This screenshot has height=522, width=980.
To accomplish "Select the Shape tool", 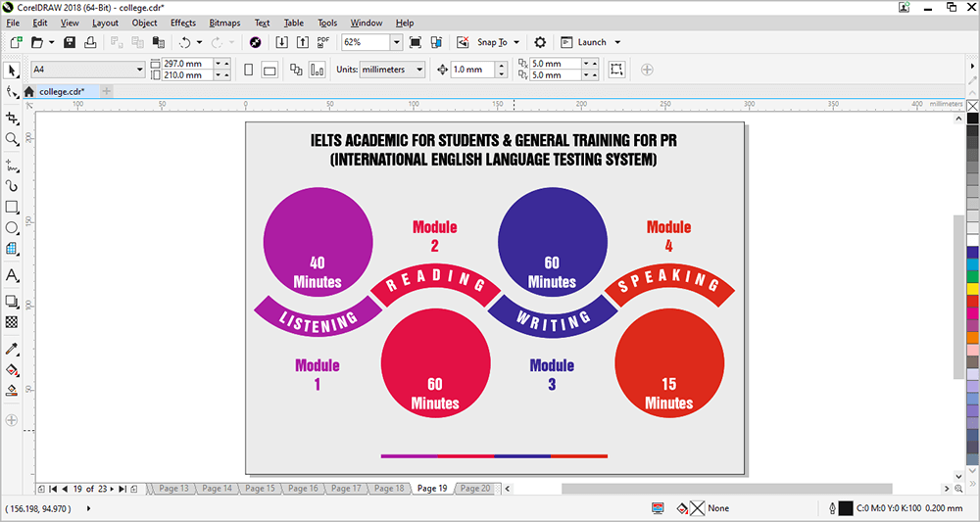I will (11, 93).
